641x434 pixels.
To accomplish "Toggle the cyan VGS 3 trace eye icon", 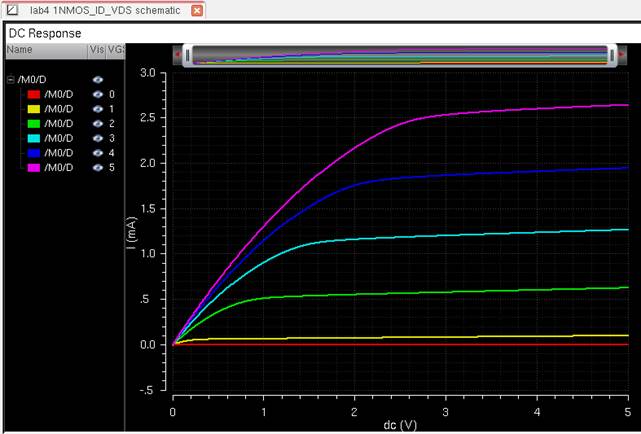I will point(98,138).
